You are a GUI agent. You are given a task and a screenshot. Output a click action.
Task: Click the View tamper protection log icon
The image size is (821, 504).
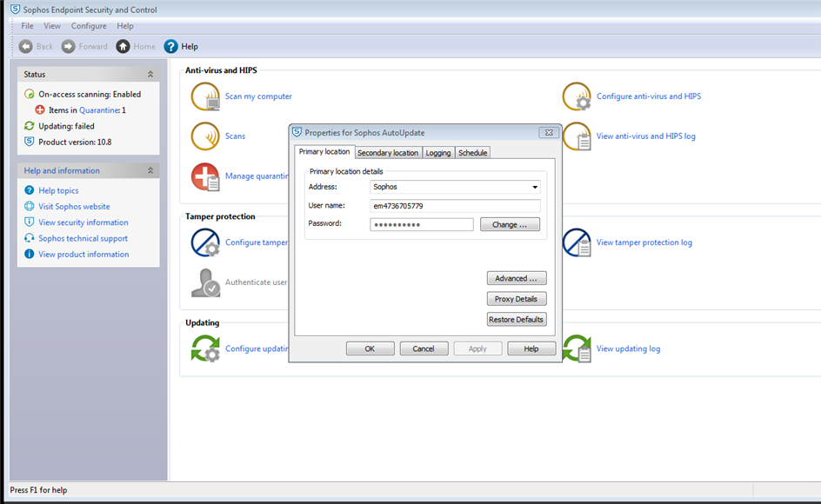tap(577, 242)
